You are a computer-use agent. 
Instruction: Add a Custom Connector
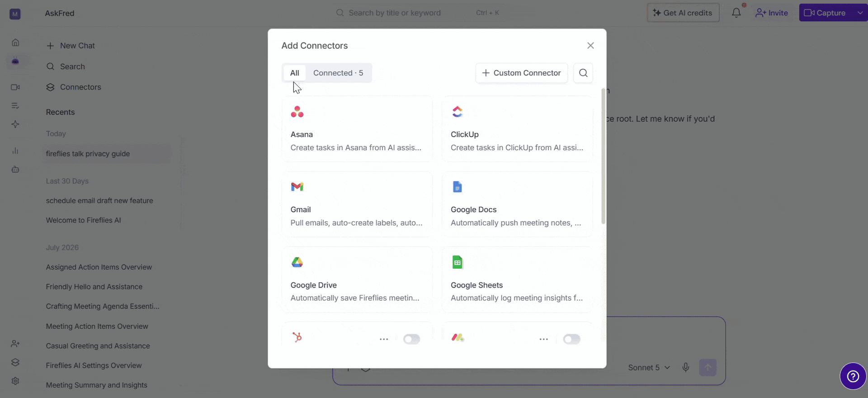click(x=522, y=73)
